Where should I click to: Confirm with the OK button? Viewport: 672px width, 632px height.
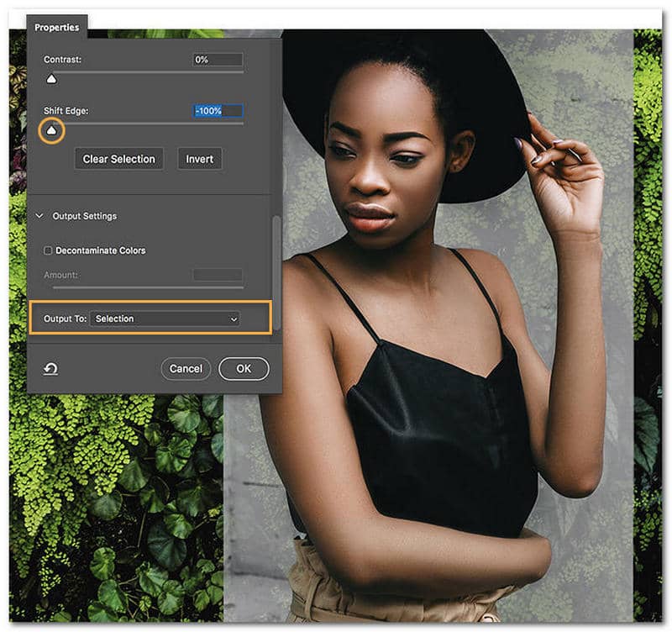244,368
